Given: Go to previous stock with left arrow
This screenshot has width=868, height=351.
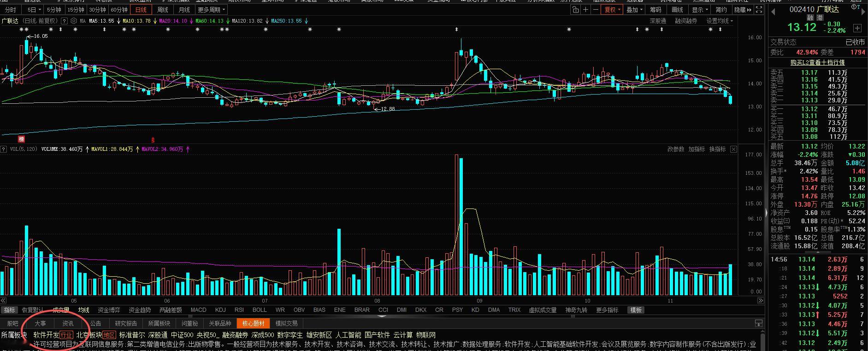Looking at the screenshot, I should [x=773, y=12].
